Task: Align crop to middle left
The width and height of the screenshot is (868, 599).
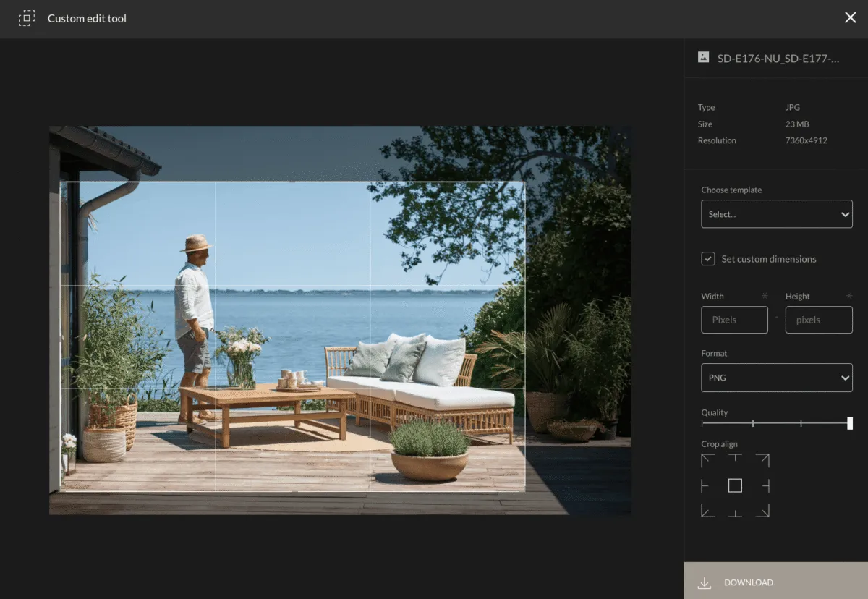Action: [x=705, y=485]
